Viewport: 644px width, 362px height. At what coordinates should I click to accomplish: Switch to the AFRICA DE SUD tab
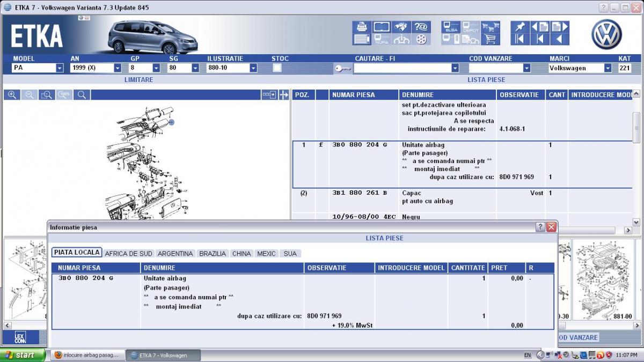click(128, 254)
